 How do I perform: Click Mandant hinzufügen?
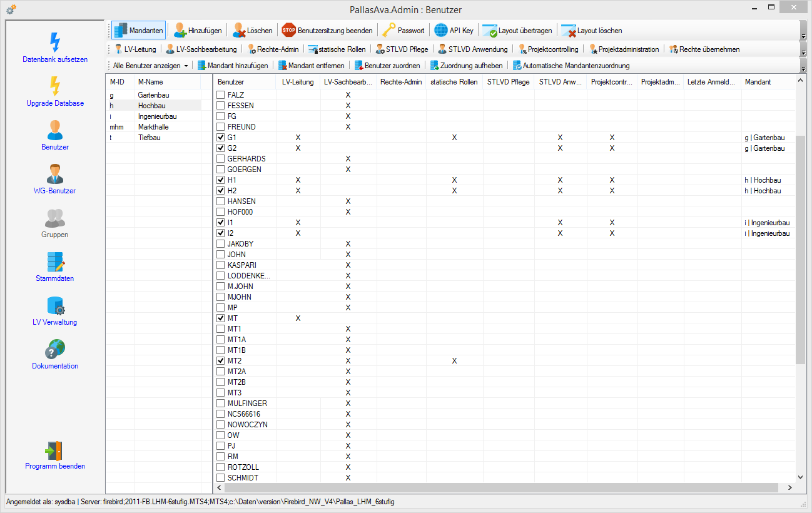(232, 65)
